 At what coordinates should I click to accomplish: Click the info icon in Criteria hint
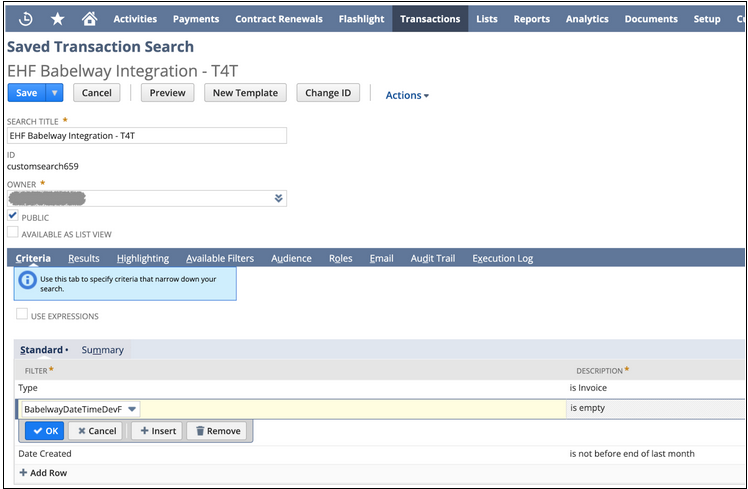click(27, 280)
